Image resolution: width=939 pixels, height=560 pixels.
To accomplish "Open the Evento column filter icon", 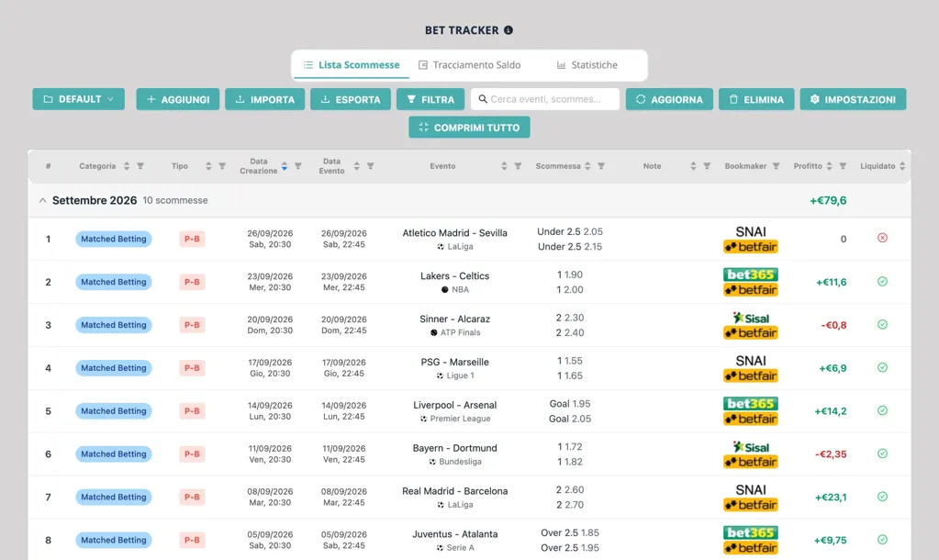I will (518, 166).
